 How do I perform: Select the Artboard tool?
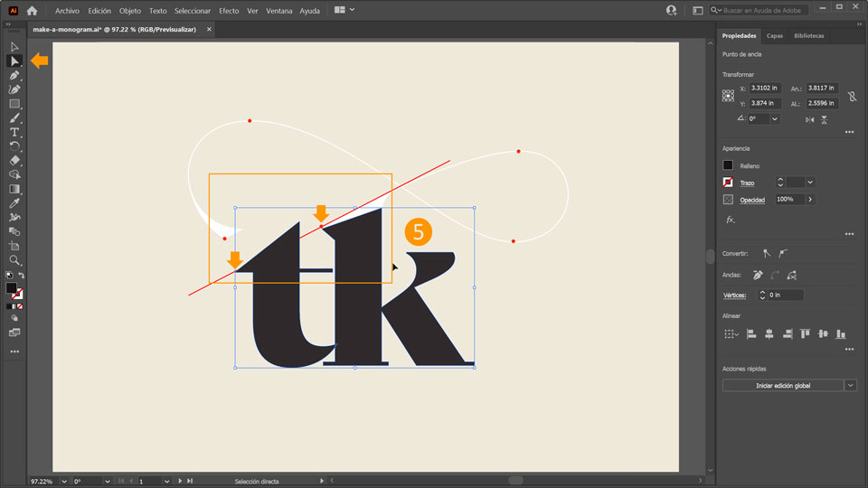click(14, 246)
